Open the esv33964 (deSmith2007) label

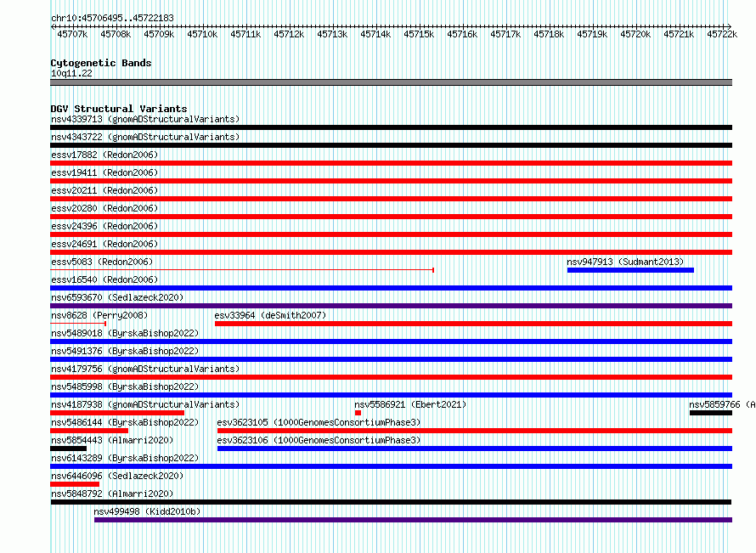pos(270,315)
